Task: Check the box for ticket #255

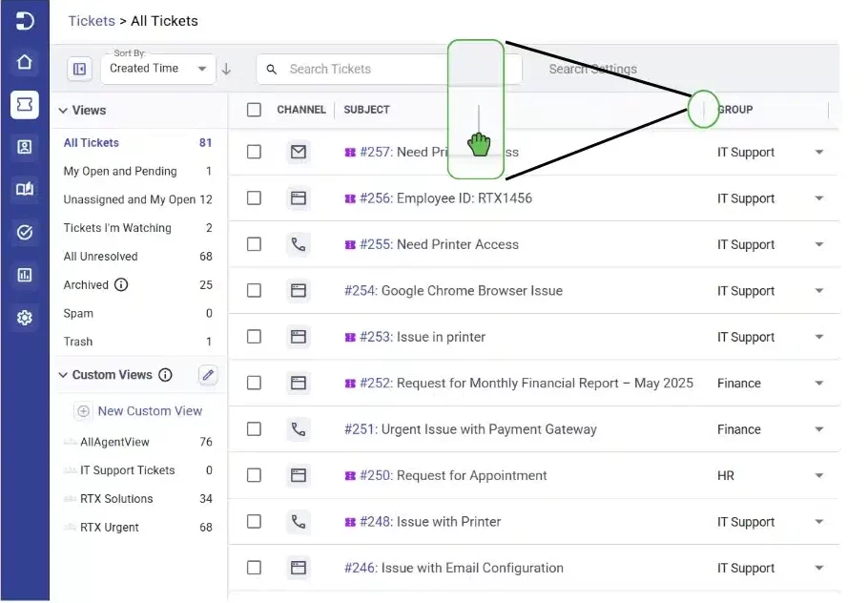Action: coord(254,244)
